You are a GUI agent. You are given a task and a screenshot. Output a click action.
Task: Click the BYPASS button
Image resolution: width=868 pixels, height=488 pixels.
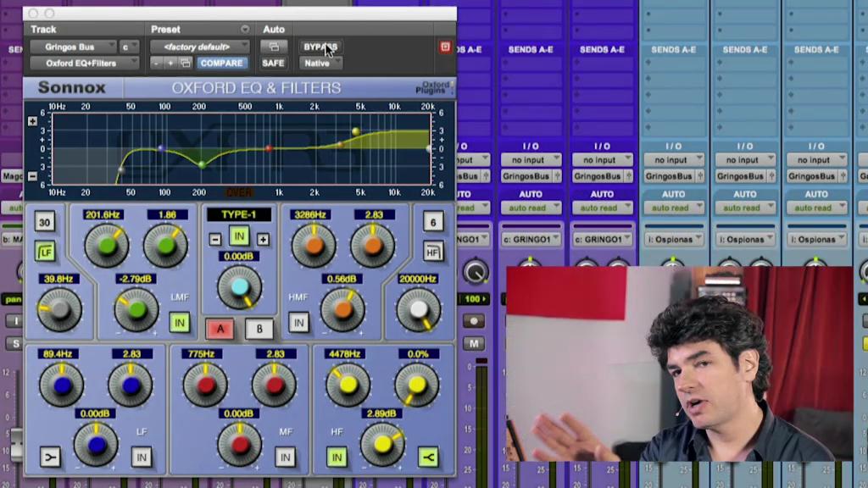click(320, 47)
